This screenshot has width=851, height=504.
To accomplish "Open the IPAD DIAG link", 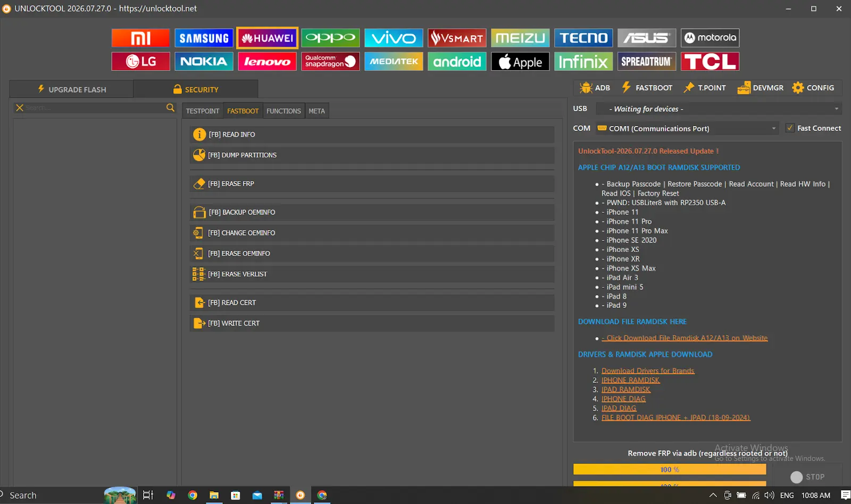I will point(619,408).
